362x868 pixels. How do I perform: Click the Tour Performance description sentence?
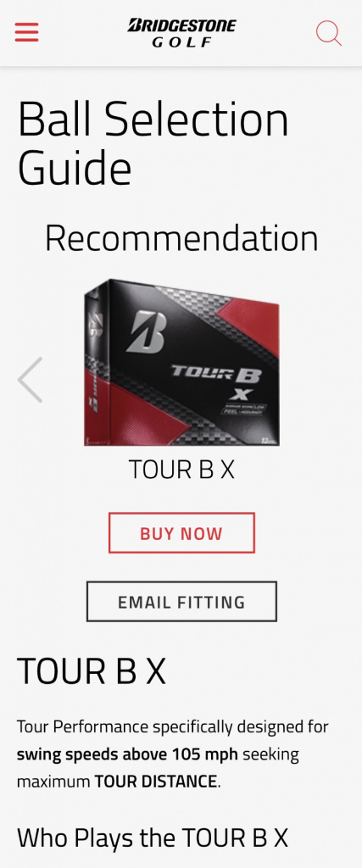click(173, 754)
